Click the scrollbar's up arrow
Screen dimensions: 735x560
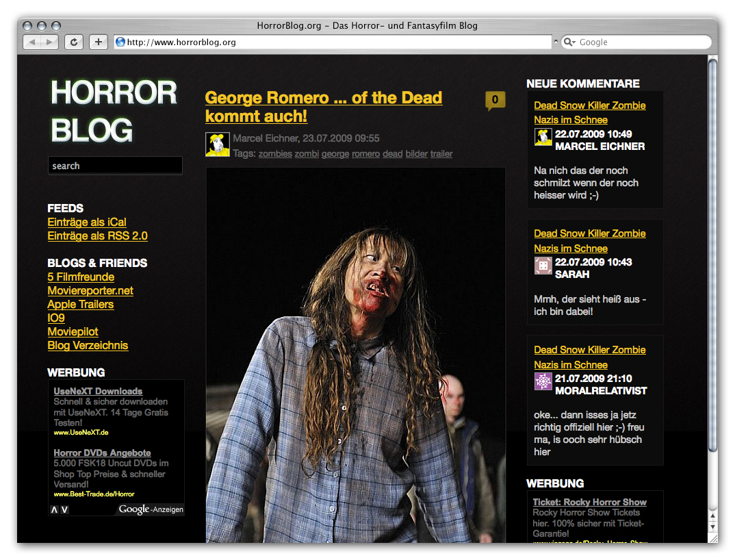(712, 516)
